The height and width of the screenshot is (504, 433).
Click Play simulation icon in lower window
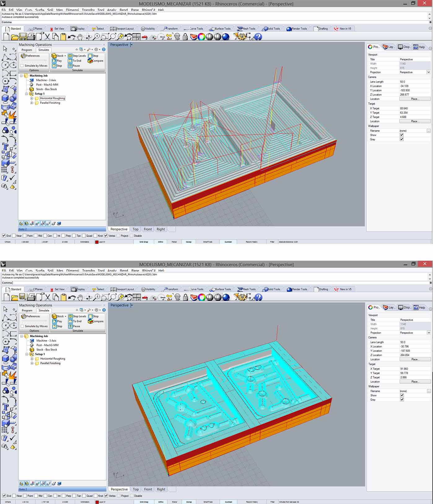[x=55, y=321]
